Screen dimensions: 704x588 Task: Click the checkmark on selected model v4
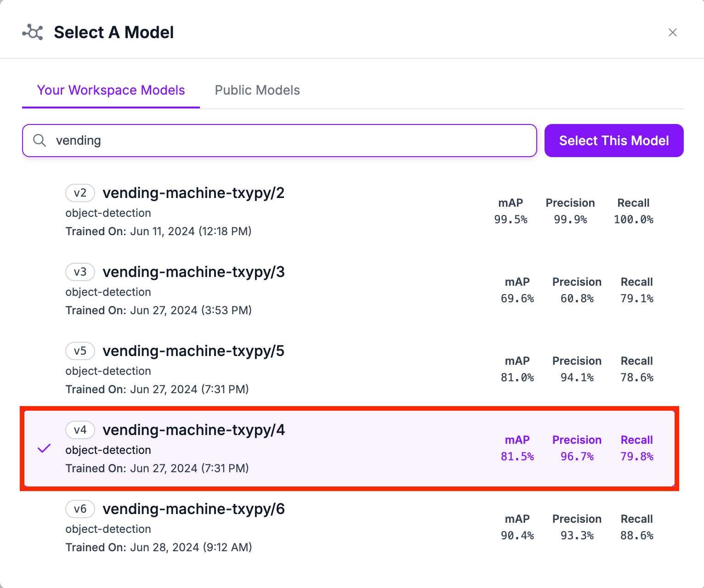pyautogui.click(x=44, y=448)
